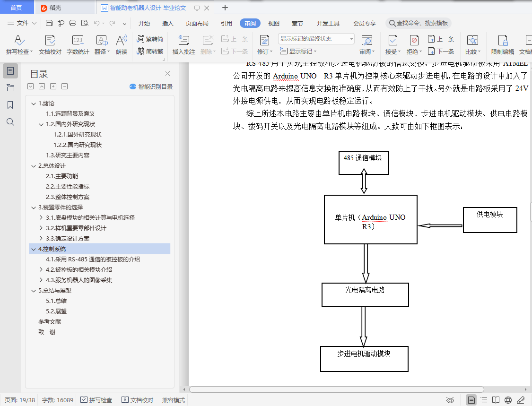Go to the 首页 home tab

[x=16, y=8]
